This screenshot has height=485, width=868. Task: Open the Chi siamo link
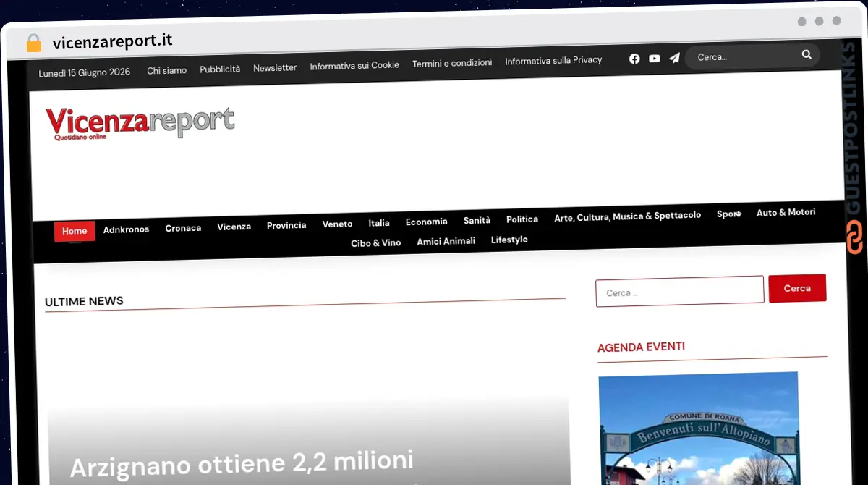pyautogui.click(x=166, y=70)
